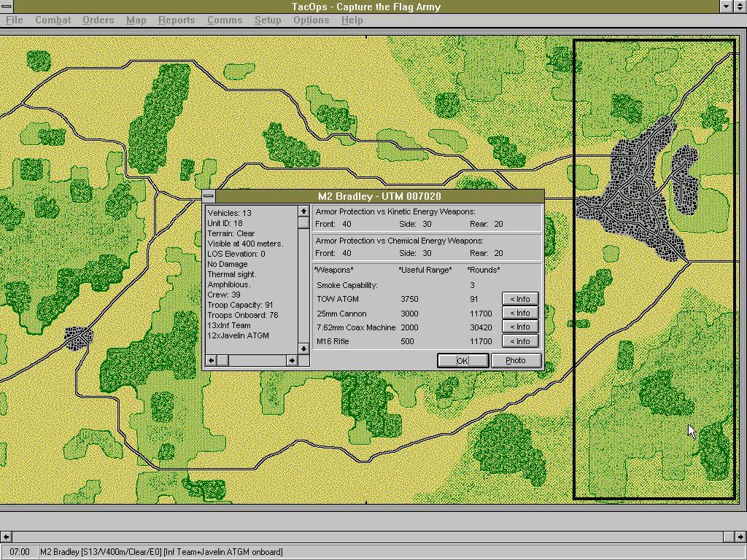Select 'Troops Onboard: 76' line
The width and height of the screenshot is (747, 560).
242,315
